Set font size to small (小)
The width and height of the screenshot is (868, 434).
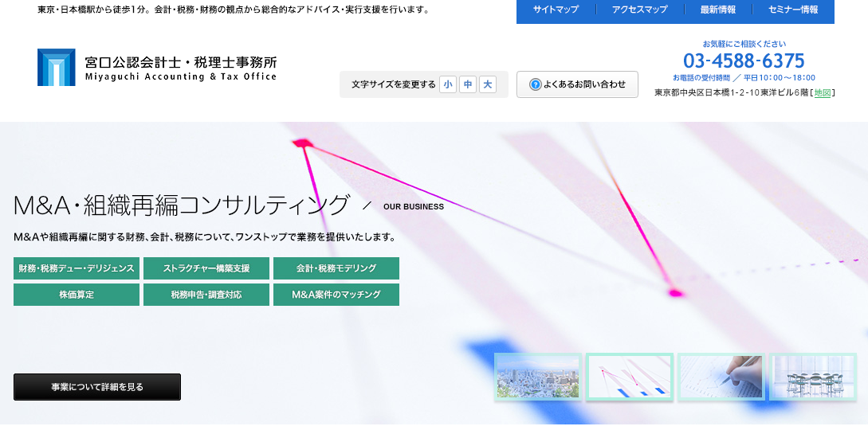448,84
